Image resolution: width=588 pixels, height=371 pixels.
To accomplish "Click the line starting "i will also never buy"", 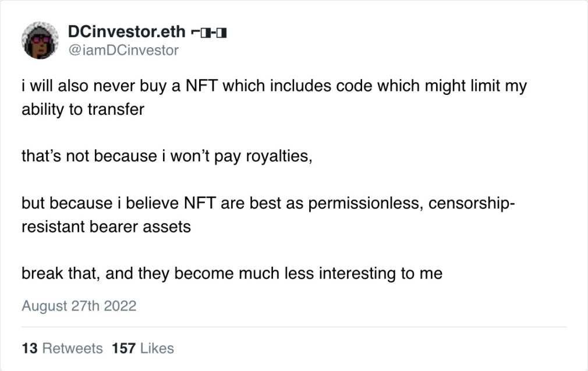I will (x=274, y=86).
